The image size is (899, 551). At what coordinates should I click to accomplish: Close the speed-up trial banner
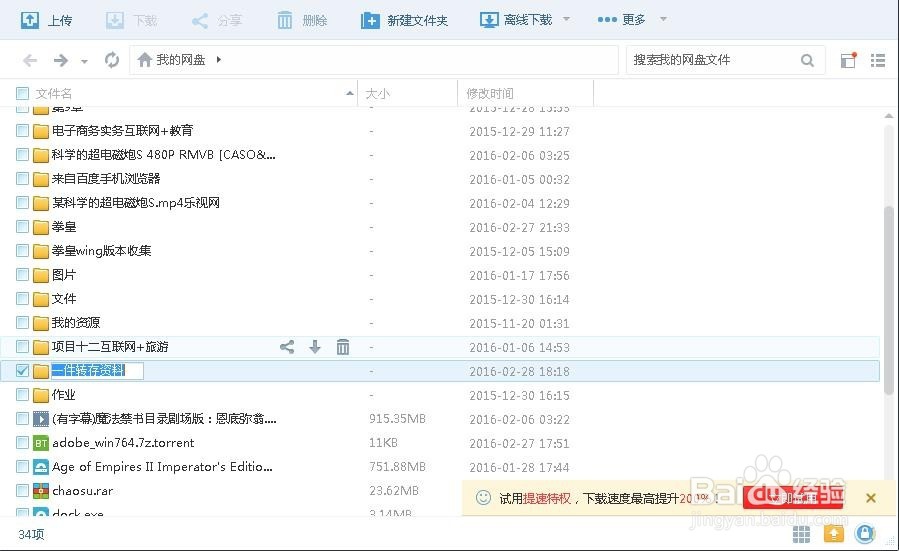[x=871, y=498]
